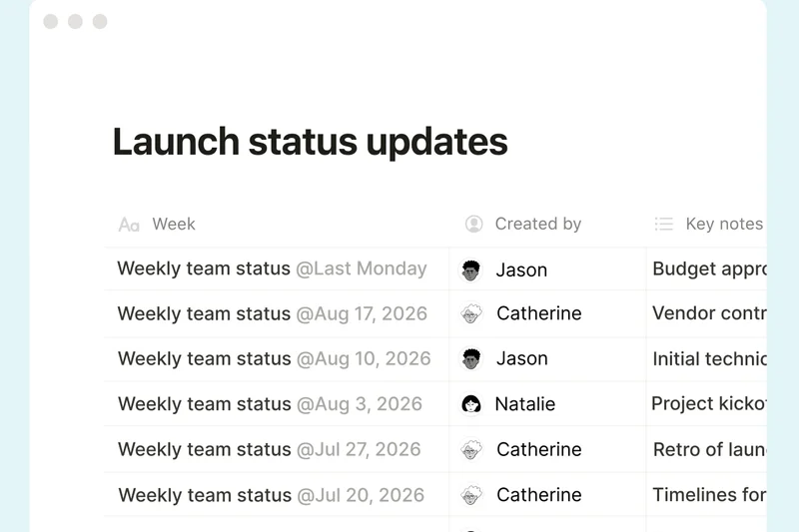This screenshot has height=532, width=799.
Task: Select the Vendor contract key notes cell
Action: coord(708,314)
